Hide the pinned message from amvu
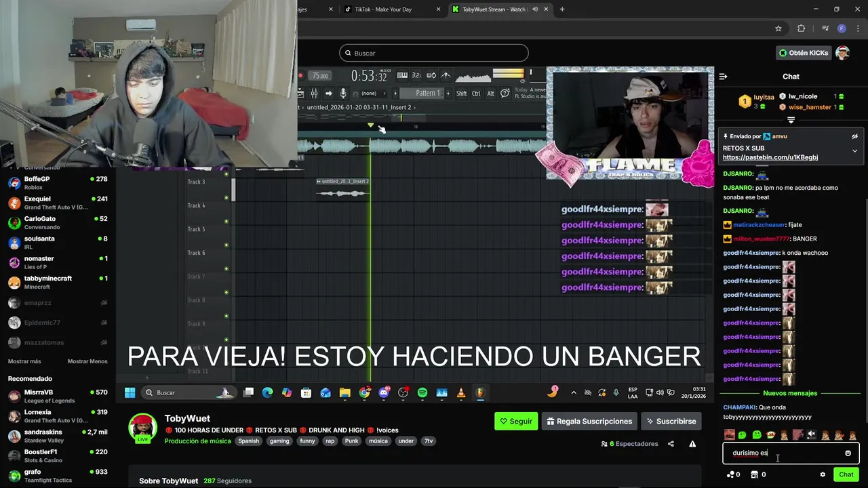The width and height of the screenshot is (868, 488). pyautogui.click(x=854, y=136)
